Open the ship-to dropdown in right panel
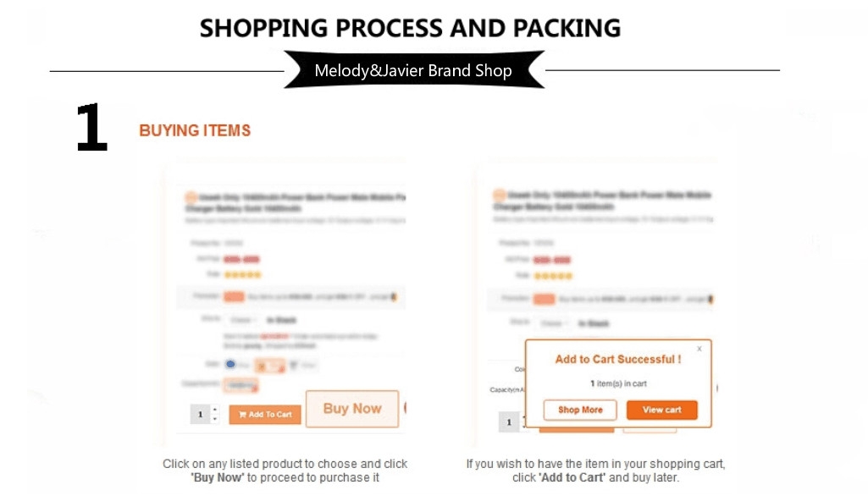Viewport: 868px width, 501px height. [x=551, y=323]
